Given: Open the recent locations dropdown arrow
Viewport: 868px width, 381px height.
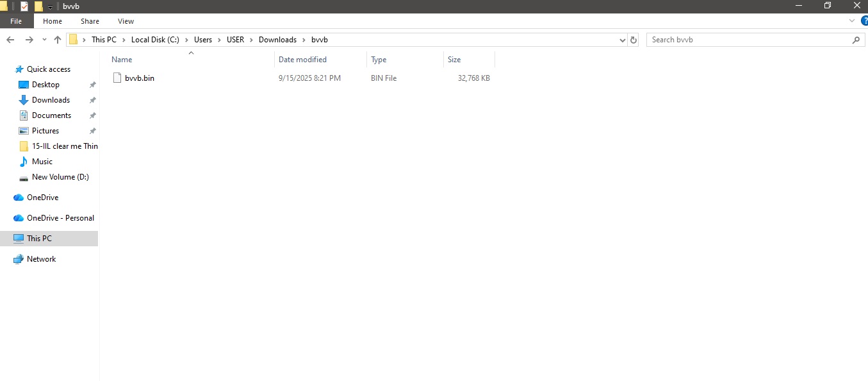Looking at the screenshot, I should 44,39.
